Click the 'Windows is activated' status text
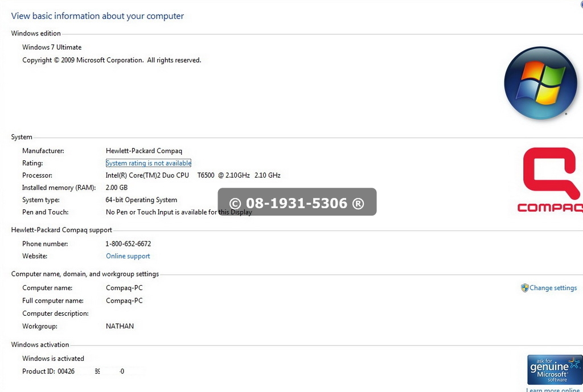 (x=53, y=358)
